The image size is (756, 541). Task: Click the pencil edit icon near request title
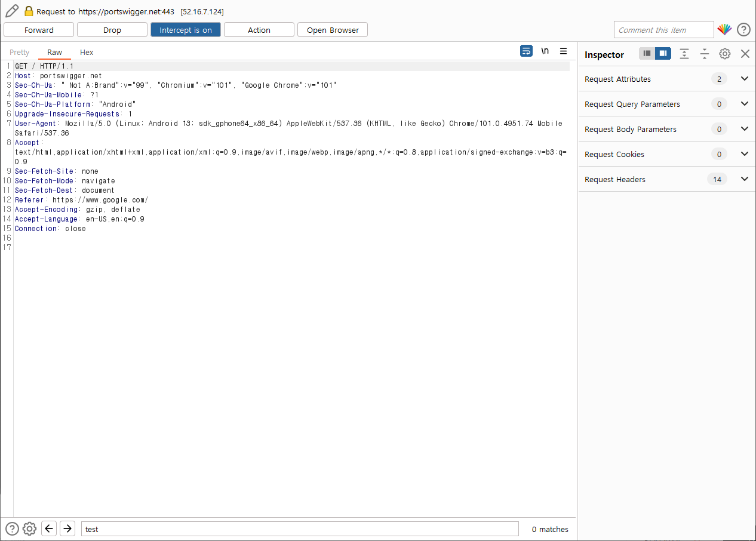(11, 11)
